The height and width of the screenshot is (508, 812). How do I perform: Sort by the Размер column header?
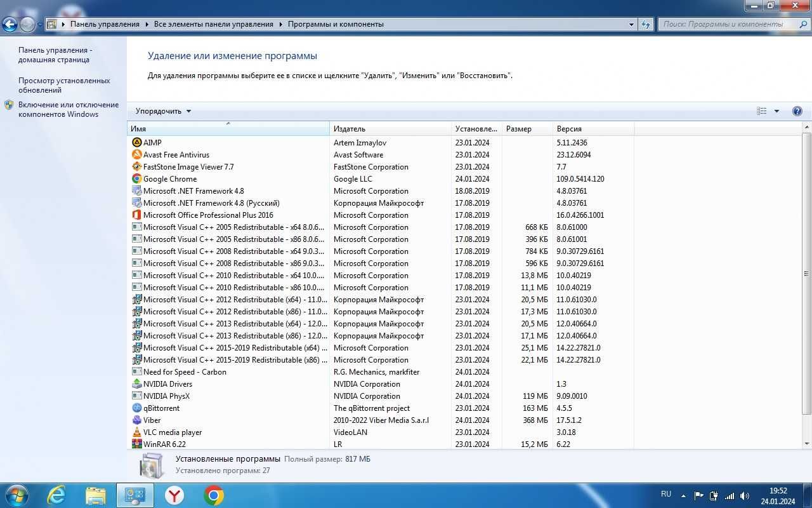click(527, 129)
